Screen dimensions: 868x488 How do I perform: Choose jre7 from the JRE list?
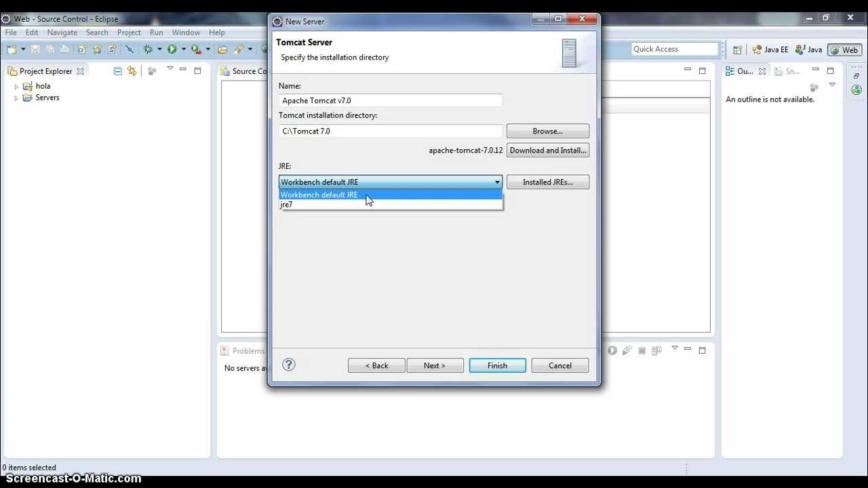391,204
